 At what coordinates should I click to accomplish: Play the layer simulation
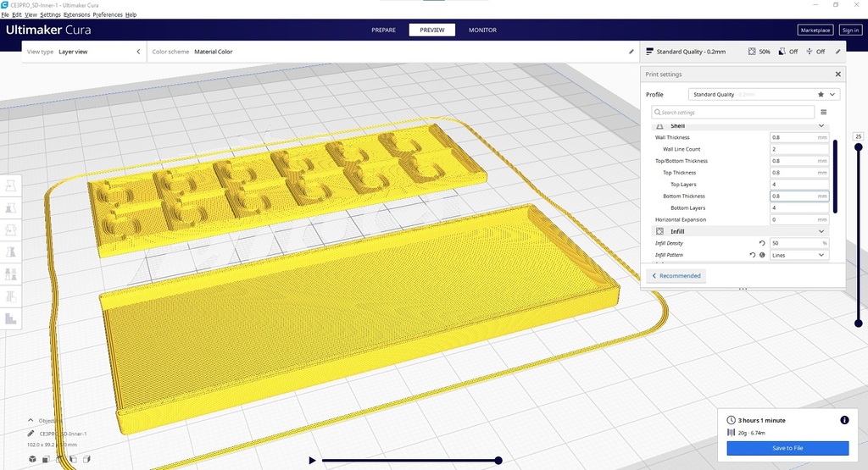tap(312, 461)
